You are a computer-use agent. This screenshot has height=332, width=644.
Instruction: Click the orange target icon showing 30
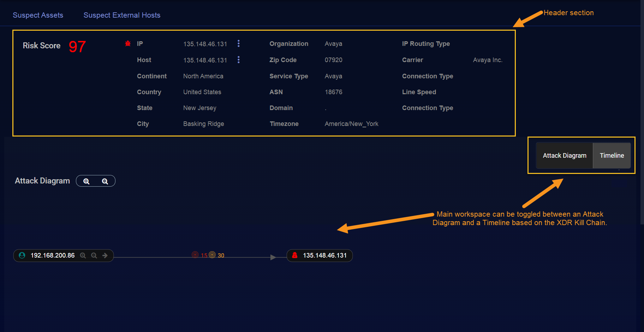click(x=212, y=255)
